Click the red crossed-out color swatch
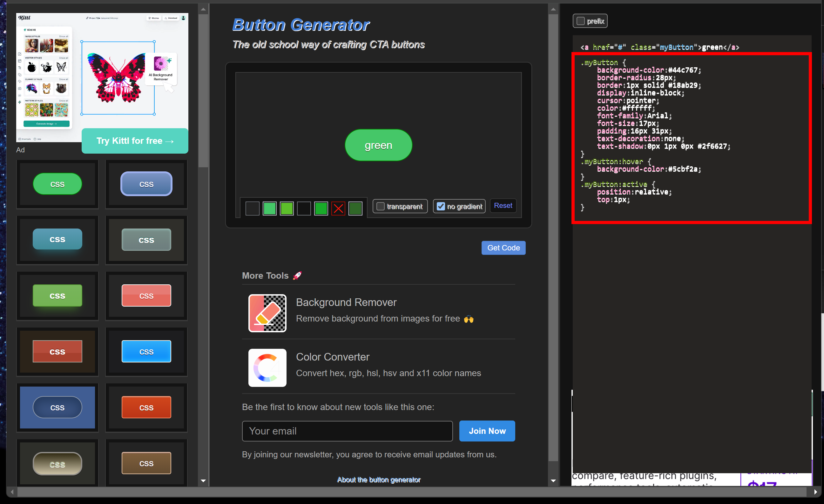 (338, 209)
